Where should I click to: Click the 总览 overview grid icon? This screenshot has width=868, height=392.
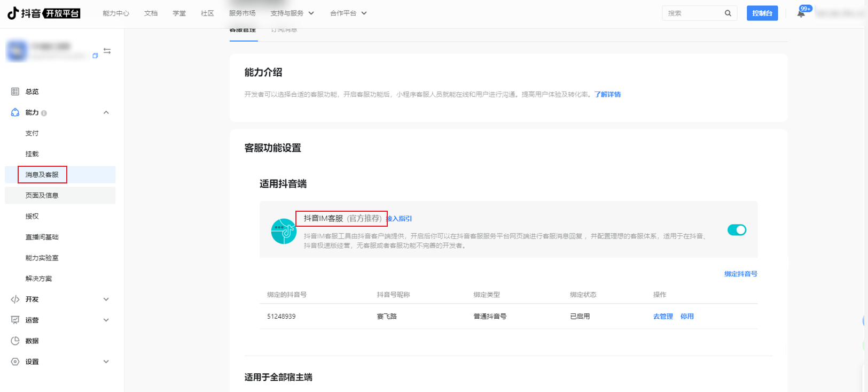point(15,91)
